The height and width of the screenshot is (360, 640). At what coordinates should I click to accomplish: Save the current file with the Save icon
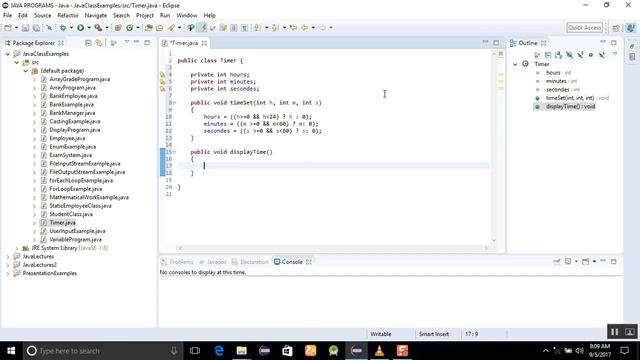(25, 28)
